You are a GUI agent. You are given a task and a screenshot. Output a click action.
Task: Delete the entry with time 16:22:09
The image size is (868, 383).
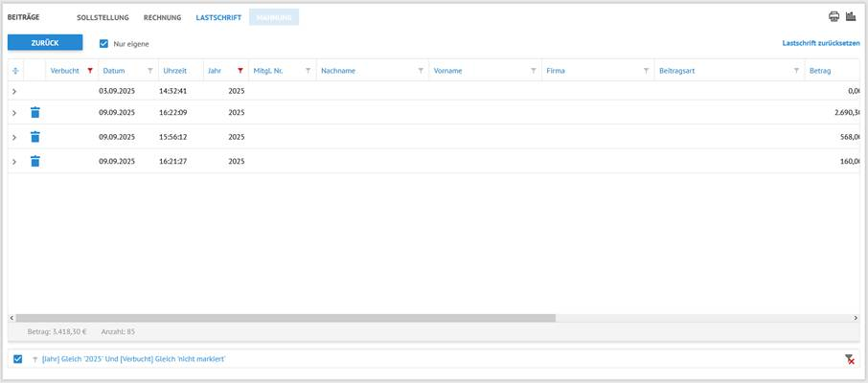pos(35,113)
